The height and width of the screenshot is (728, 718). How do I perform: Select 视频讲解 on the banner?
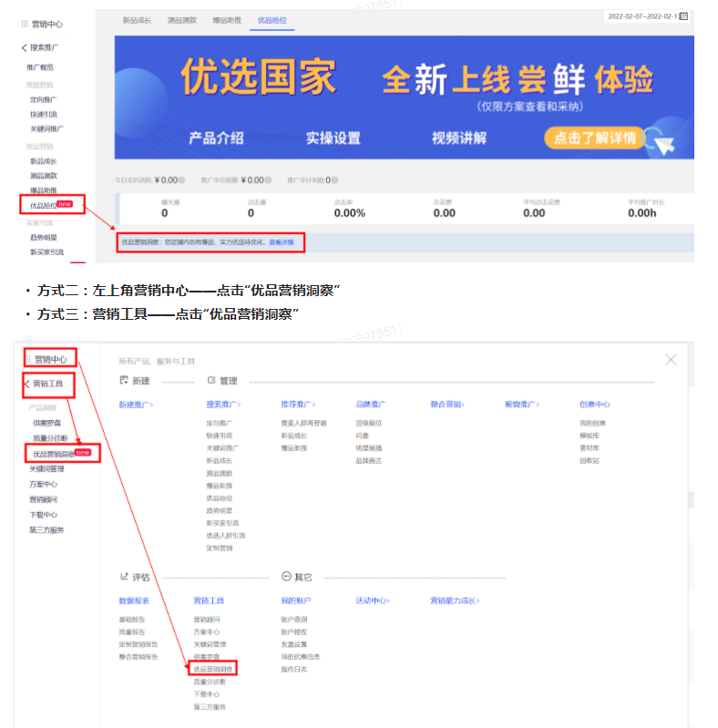pos(458,138)
